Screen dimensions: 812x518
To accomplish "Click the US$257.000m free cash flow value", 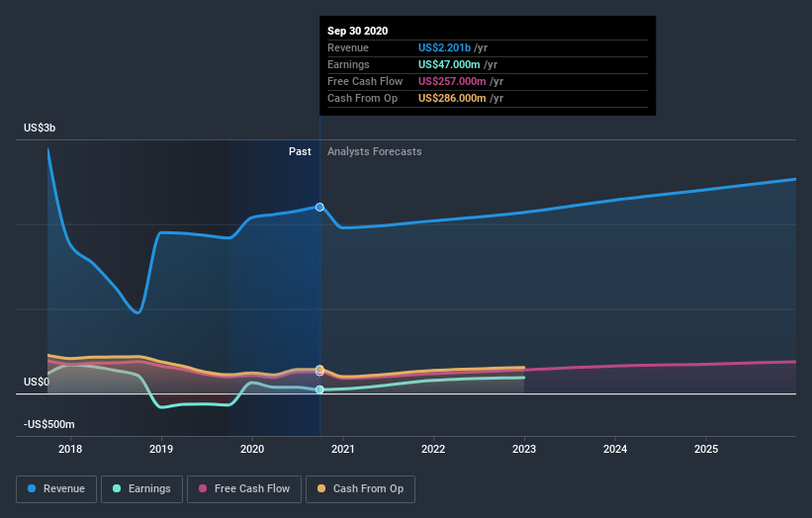I will click(x=452, y=81).
